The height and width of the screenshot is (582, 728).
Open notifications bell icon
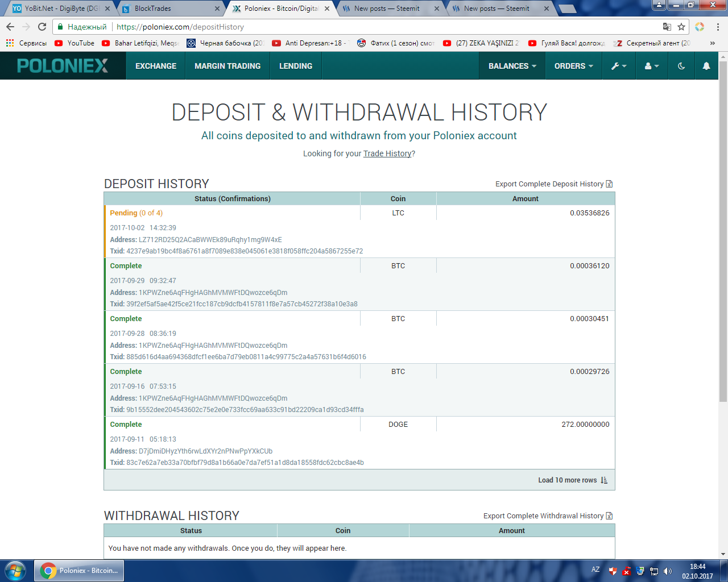pyautogui.click(x=706, y=66)
